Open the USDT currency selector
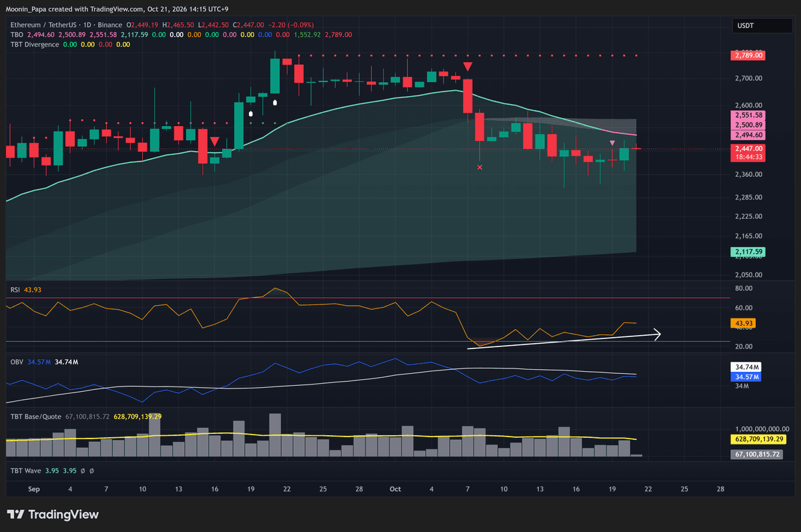The width and height of the screenshot is (801, 532). pyautogui.click(x=762, y=25)
